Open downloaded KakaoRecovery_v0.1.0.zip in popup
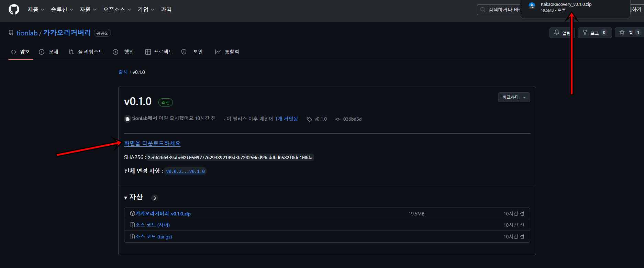This screenshot has height=268, width=644. coord(566,4)
